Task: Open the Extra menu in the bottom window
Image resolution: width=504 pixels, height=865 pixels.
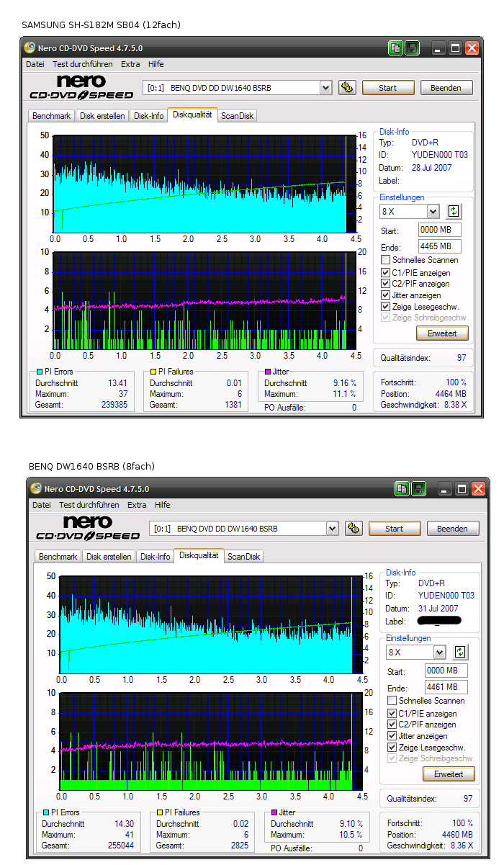Action: coord(137,505)
